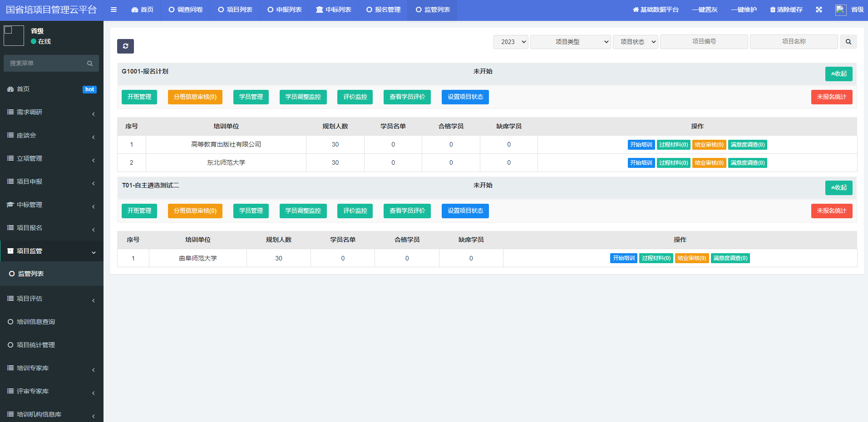Click the user avatar in top right

840,10
